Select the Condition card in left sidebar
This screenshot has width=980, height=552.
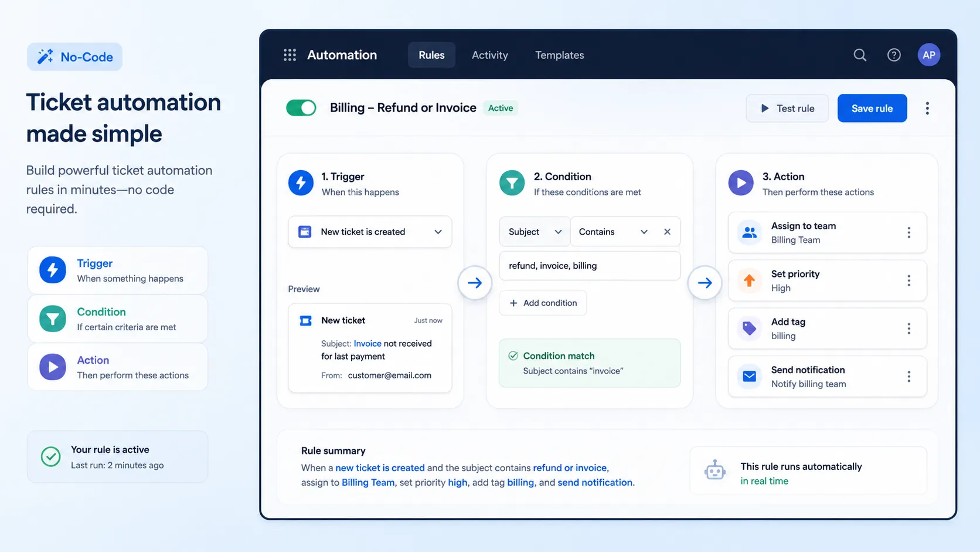pos(117,319)
